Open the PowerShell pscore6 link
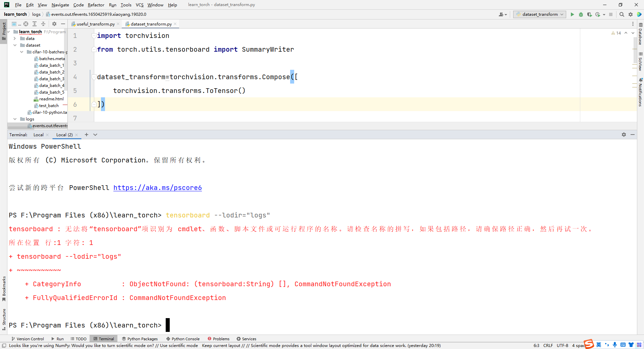The image size is (644, 349). 158,188
